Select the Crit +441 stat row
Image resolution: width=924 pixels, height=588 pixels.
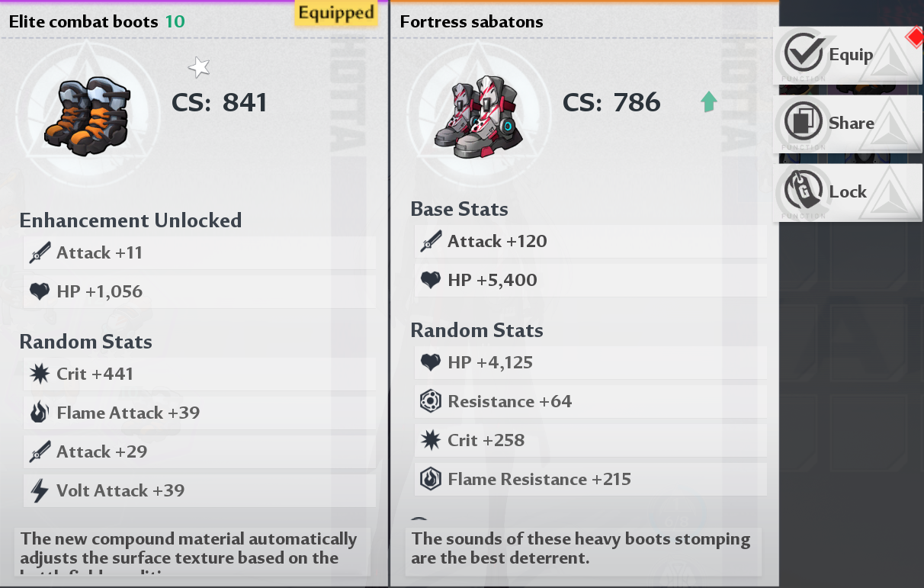[200, 374]
